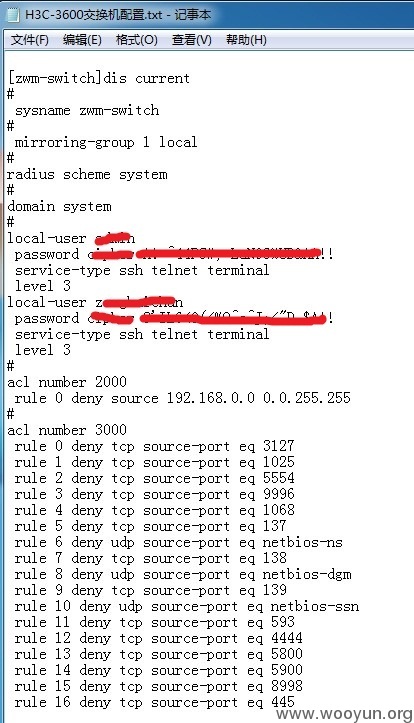The width and height of the screenshot is (414, 723).
Task: Place cursor on 'rule 0 deny source 192.168.0.0' line
Action: click(x=182, y=398)
